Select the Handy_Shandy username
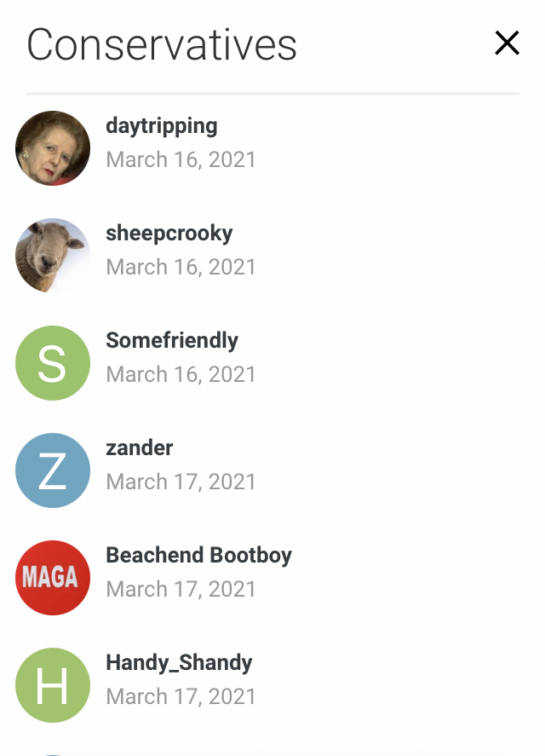This screenshot has height=756, width=545. click(x=179, y=663)
